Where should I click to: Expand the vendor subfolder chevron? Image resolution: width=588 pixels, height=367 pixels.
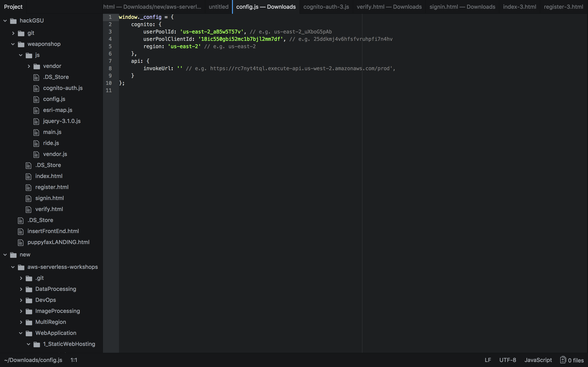pos(29,66)
